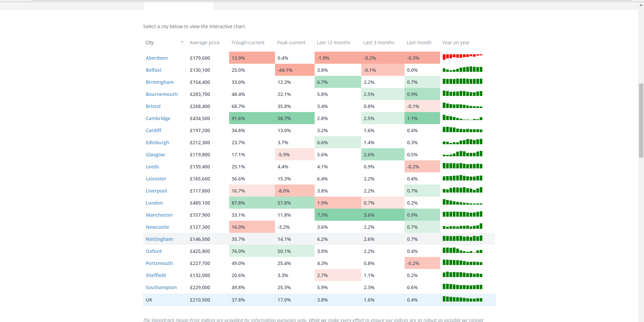Click the Last 12 months column header
The width and height of the screenshot is (644, 322).
(x=333, y=43)
